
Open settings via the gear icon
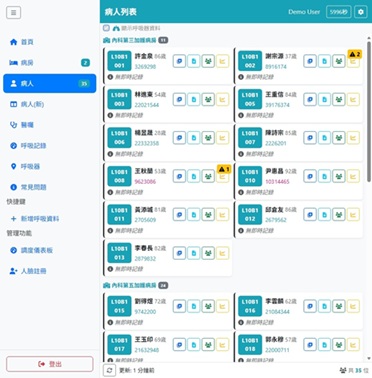(361, 12)
